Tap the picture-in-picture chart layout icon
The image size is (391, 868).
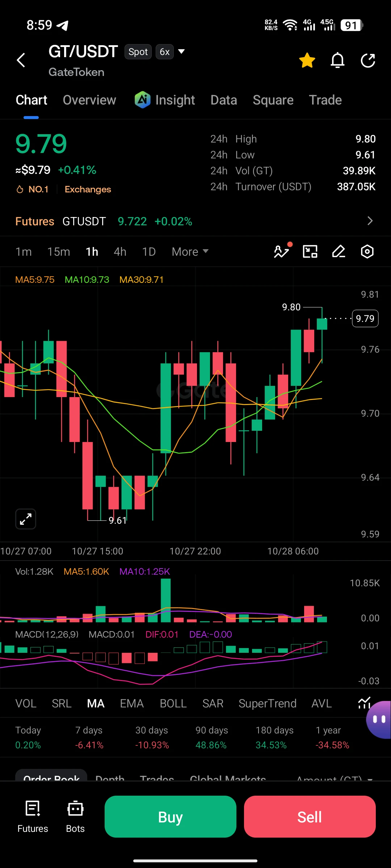click(x=310, y=251)
